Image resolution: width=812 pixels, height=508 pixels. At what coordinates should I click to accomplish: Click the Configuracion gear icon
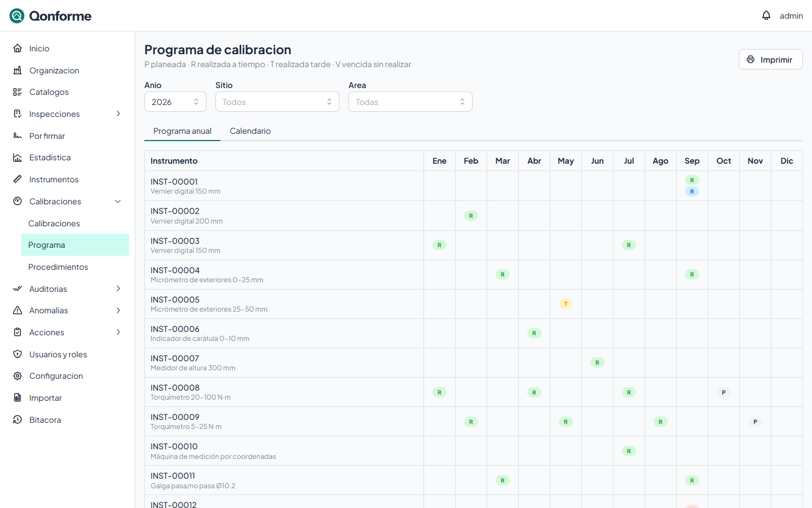[17, 376]
